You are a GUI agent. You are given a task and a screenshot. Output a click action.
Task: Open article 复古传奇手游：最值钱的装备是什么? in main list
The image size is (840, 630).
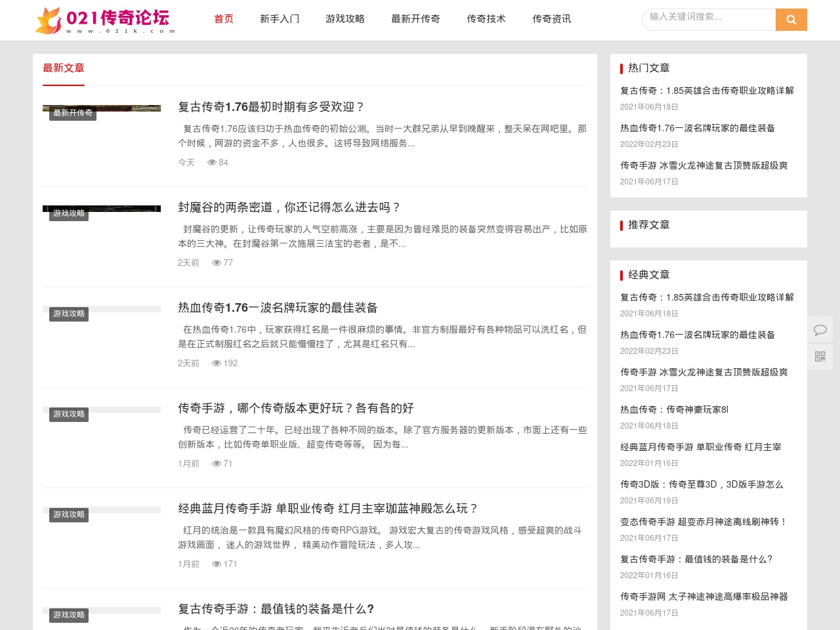[x=276, y=609]
